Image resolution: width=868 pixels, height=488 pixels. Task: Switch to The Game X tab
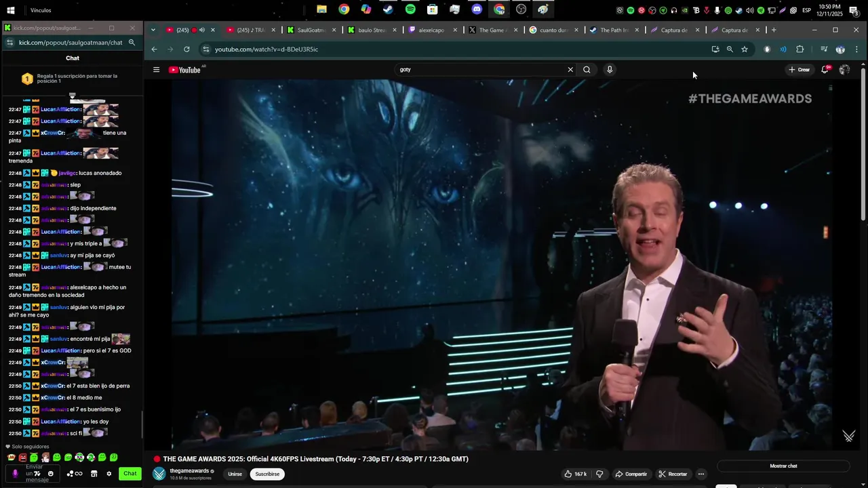[x=493, y=30]
